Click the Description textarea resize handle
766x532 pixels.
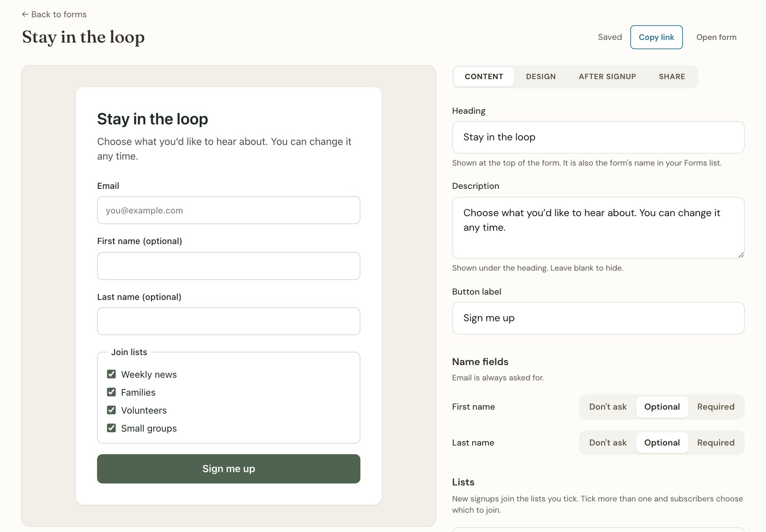point(741,255)
